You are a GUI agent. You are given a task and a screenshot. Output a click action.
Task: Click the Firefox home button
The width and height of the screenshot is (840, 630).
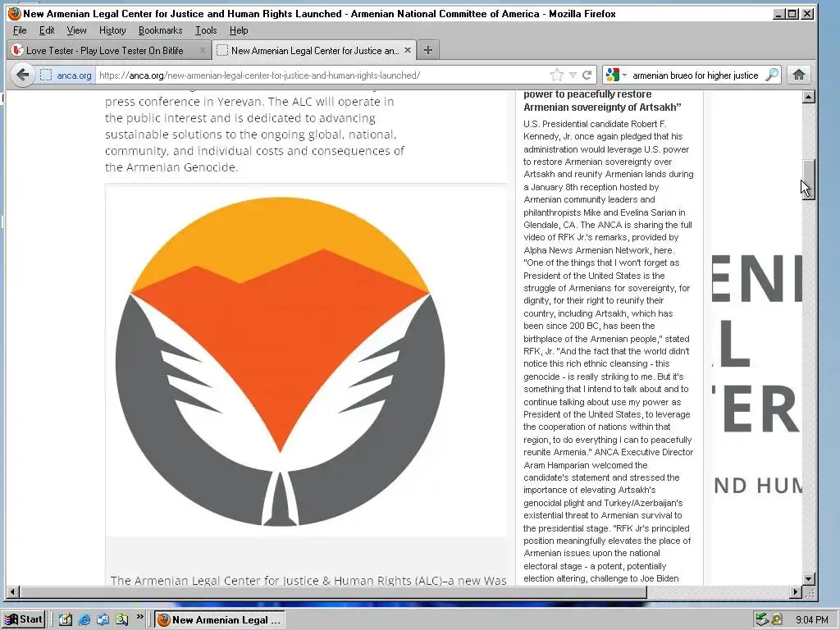pyautogui.click(x=799, y=75)
